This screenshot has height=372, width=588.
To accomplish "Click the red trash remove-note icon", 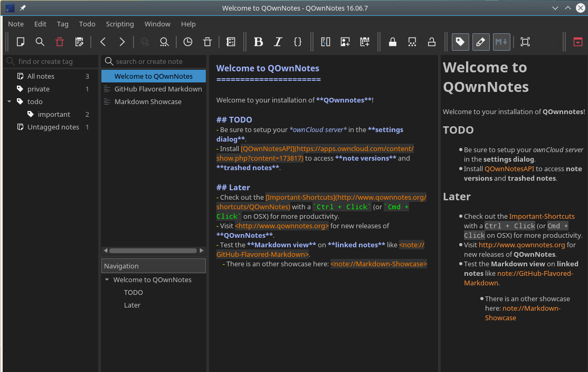I will (x=60, y=42).
